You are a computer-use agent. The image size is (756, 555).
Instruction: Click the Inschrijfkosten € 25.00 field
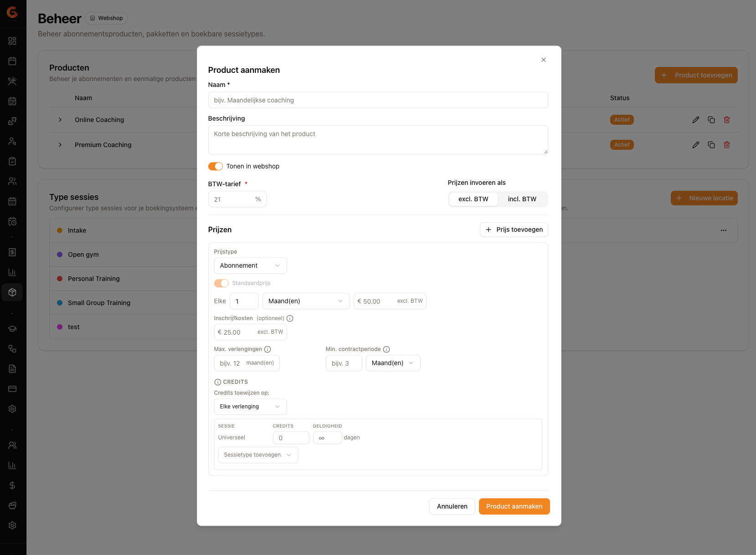pyautogui.click(x=251, y=332)
